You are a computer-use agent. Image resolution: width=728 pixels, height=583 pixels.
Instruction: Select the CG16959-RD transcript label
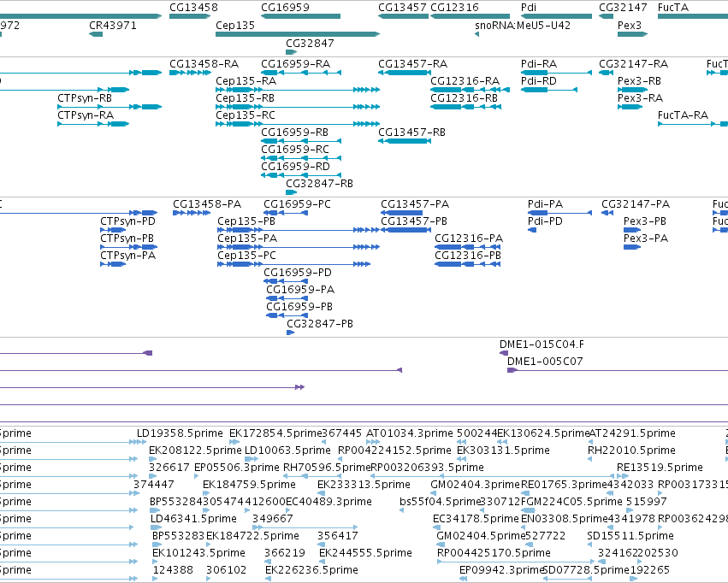[x=295, y=167]
